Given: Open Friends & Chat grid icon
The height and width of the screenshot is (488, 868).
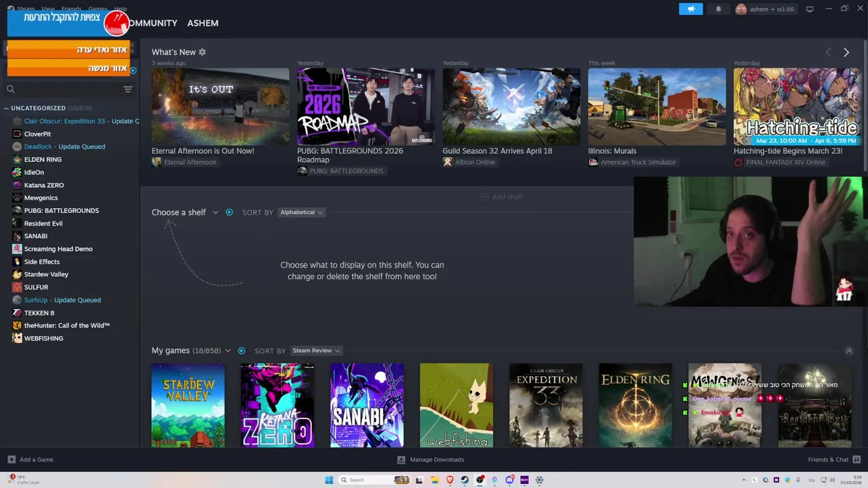Looking at the screenshot, I should [x=856, y=460].
